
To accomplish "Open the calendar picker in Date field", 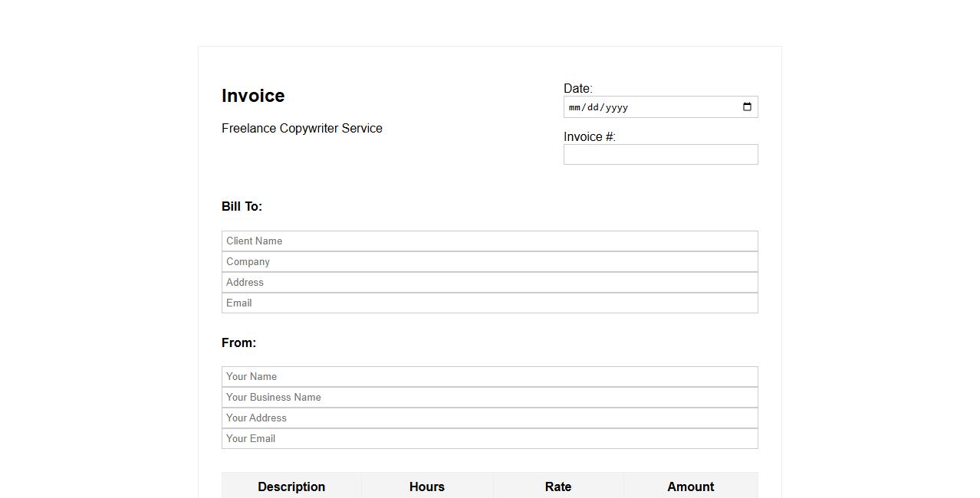I will (747, 107).
